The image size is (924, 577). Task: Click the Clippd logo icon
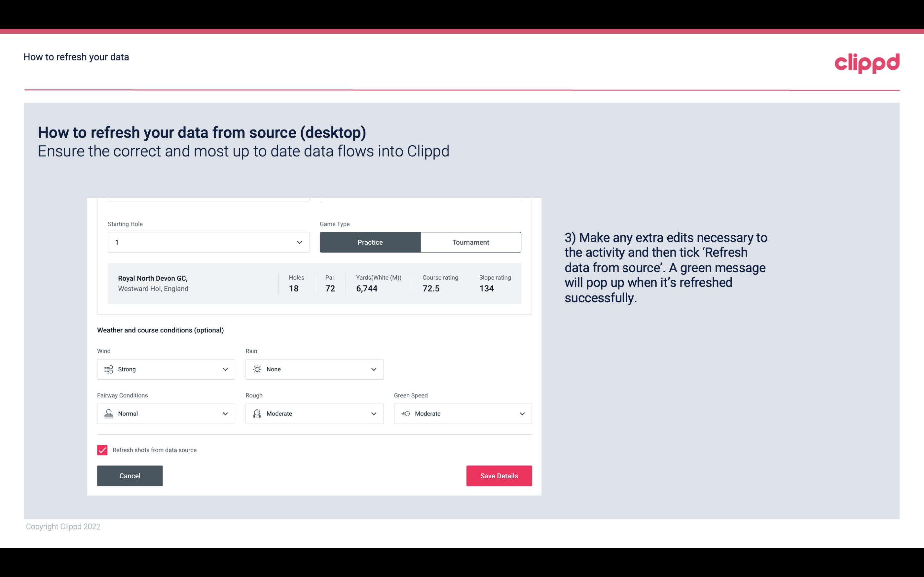[x=867, y=62]
